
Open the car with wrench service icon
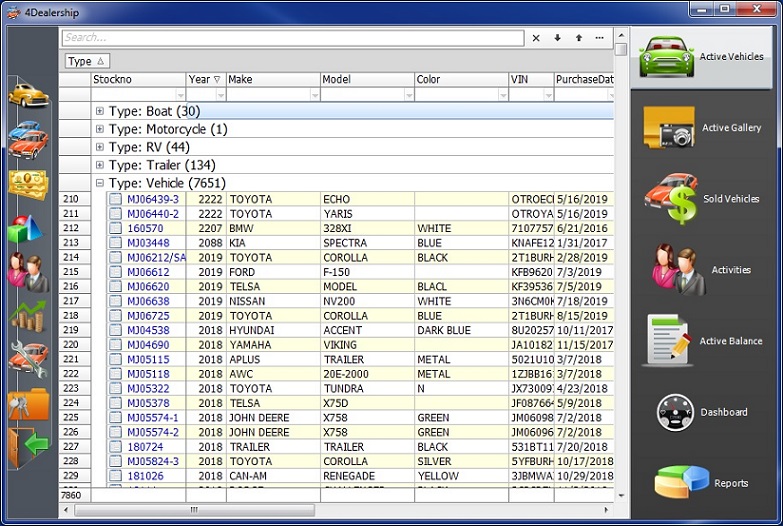click(28, 358)
